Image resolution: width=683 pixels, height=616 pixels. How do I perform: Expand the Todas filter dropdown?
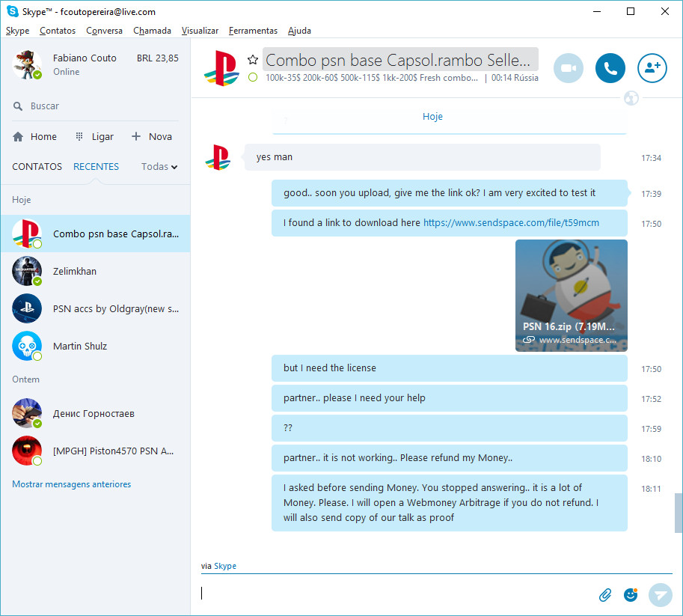point(159,166)
